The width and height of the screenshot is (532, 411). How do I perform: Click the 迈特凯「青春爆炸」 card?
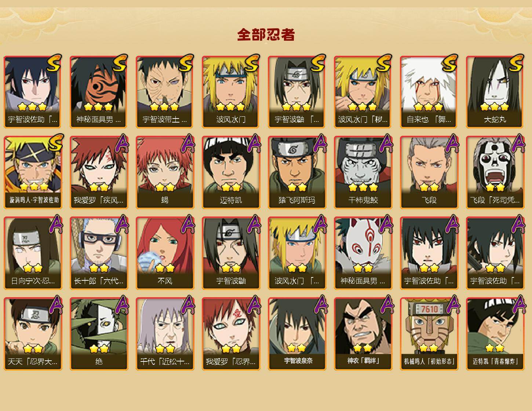click(x=495, y=334)
